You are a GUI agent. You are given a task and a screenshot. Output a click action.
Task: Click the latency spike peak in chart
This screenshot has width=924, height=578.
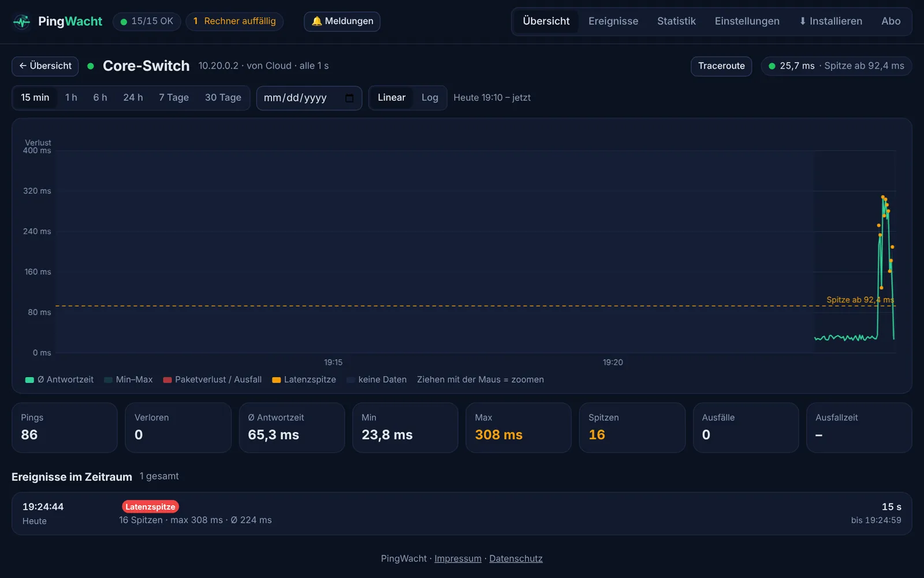[x=883, y=197]
